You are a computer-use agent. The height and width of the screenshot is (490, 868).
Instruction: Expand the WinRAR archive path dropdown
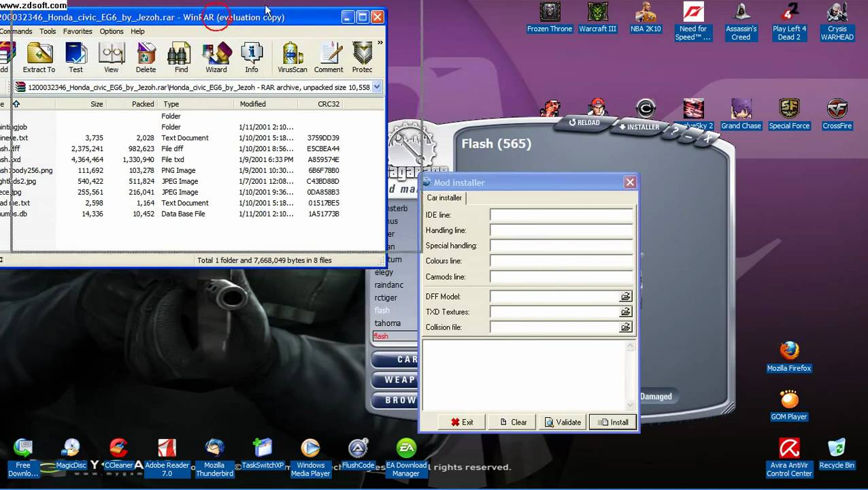coord(377,87)
